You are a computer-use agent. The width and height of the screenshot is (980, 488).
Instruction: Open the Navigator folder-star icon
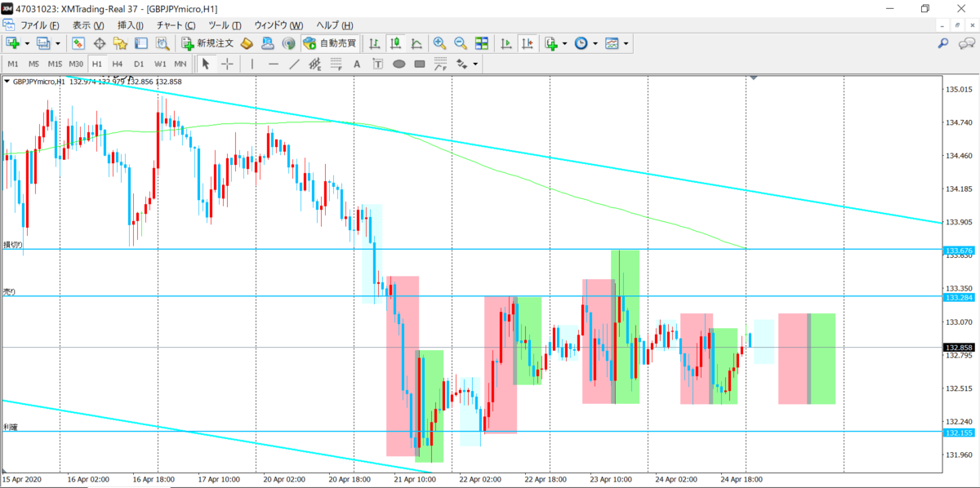(x=121, y=43)
